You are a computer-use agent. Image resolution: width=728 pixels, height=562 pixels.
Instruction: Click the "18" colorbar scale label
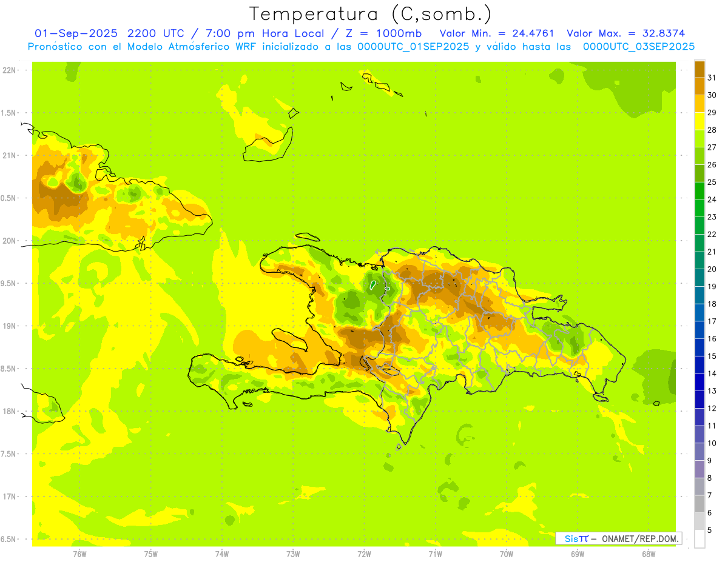click(x=712, y=304)
